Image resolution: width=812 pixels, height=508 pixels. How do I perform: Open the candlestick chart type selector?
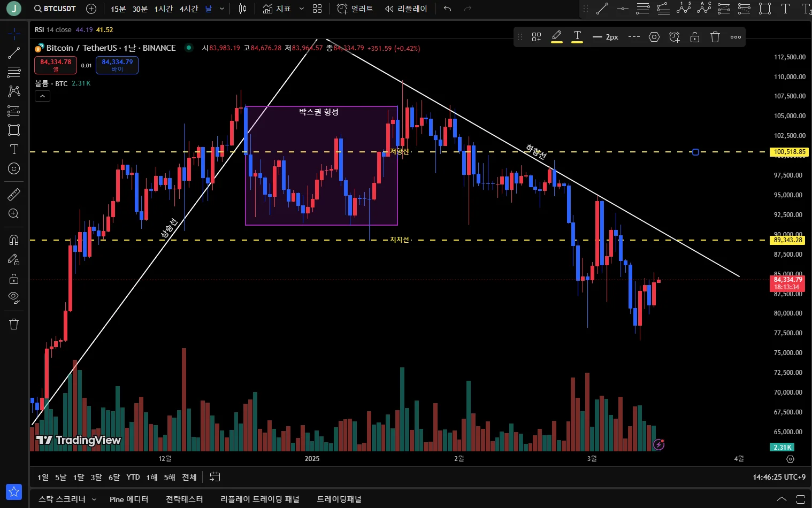(x=242, y=9)
